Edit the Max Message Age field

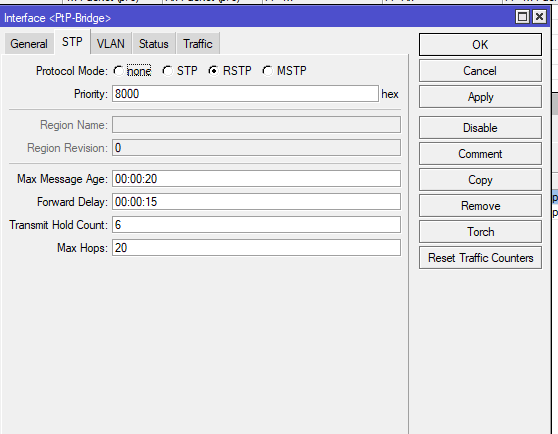(256, 179)
